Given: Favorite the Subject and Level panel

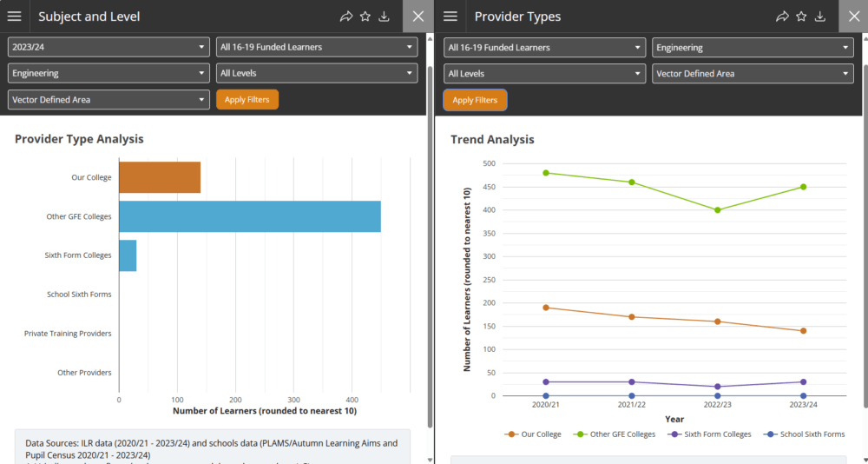Looking at the screenshot, I should pyautogui.click(x=365, y=17).
